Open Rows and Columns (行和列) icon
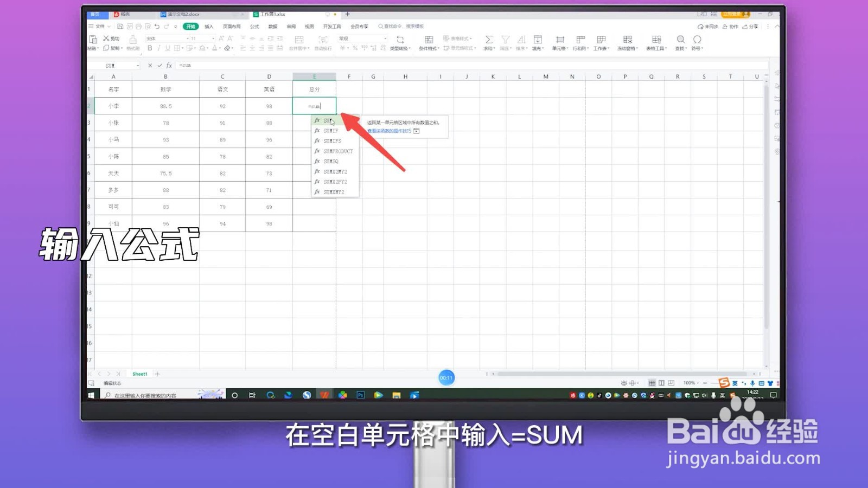 pos(580,40)
